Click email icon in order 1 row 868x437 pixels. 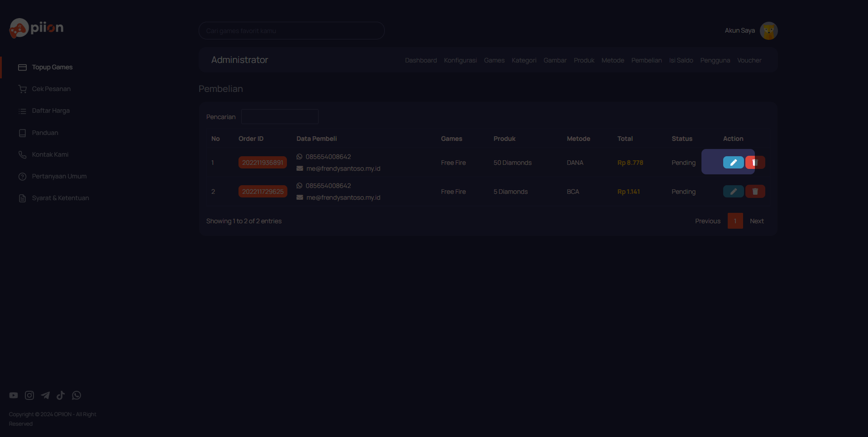click(300, 168)
